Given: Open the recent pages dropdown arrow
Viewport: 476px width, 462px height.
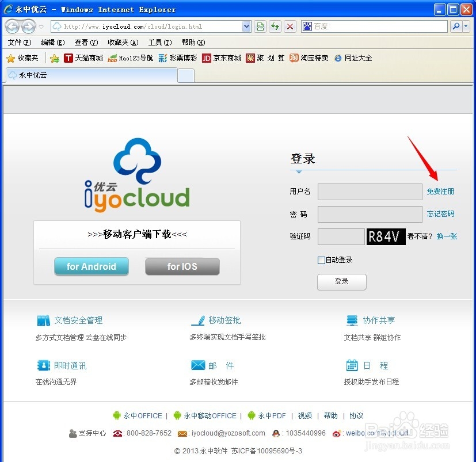Looking at the screenshot, I should tap(41, 27).
